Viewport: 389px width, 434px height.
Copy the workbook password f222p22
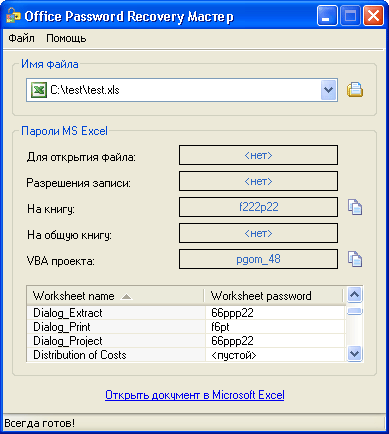pyautogui.click(x=355, y=207)
